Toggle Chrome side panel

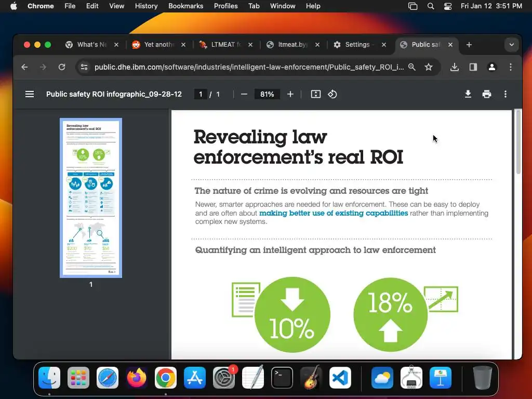pyautogui.click(x=473, y=67)
